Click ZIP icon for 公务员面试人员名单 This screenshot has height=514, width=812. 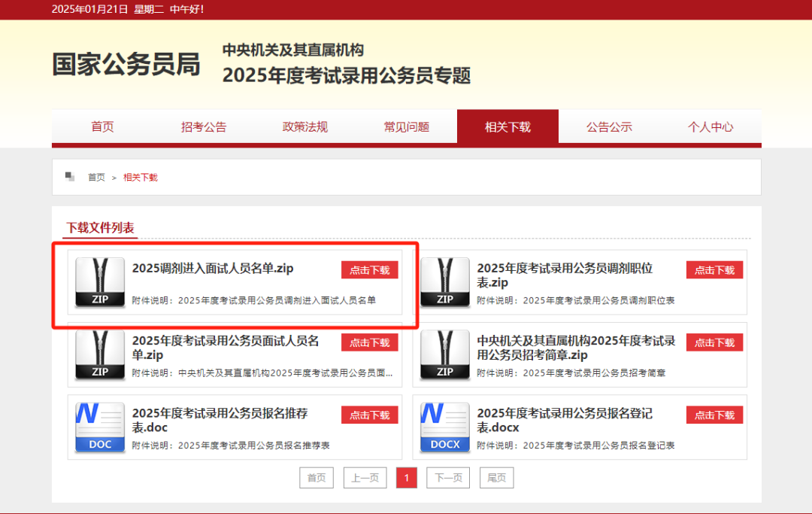[x=100, y=354]
